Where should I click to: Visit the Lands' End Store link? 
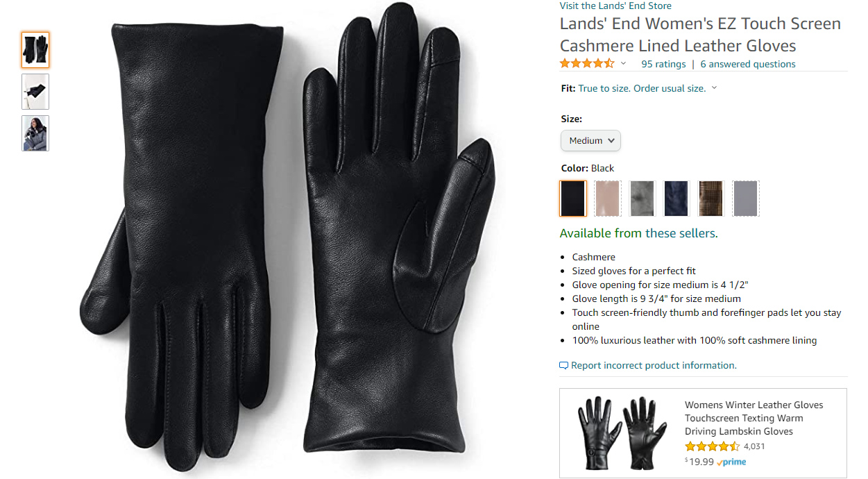(615, 6)
